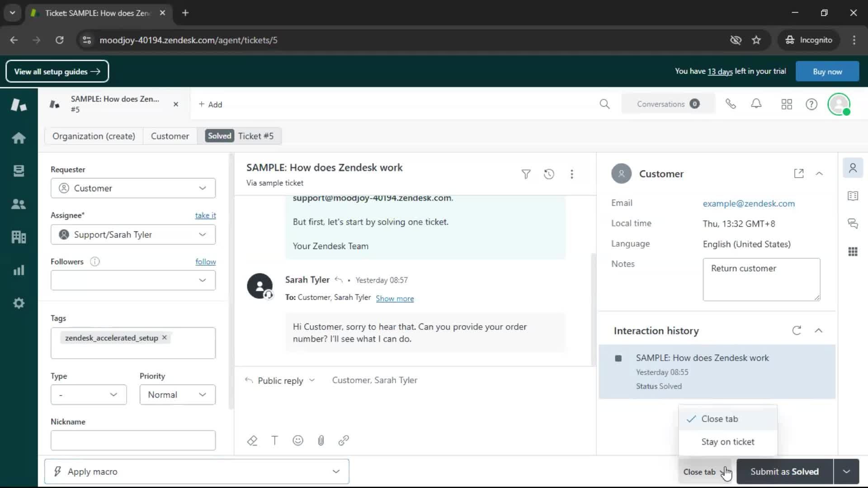The width and height of the screenshot is (868, 488).
Task: Remove zendesk_accelerated_setup tag
Action: click(x=165, y=338)
